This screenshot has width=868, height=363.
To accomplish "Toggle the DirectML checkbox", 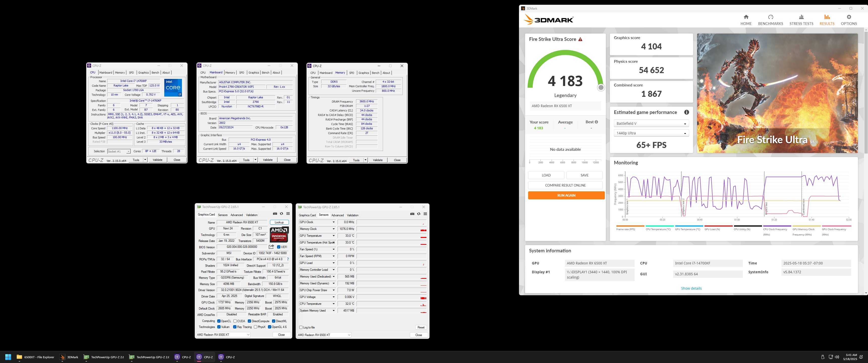I will [x=274, y=321].
